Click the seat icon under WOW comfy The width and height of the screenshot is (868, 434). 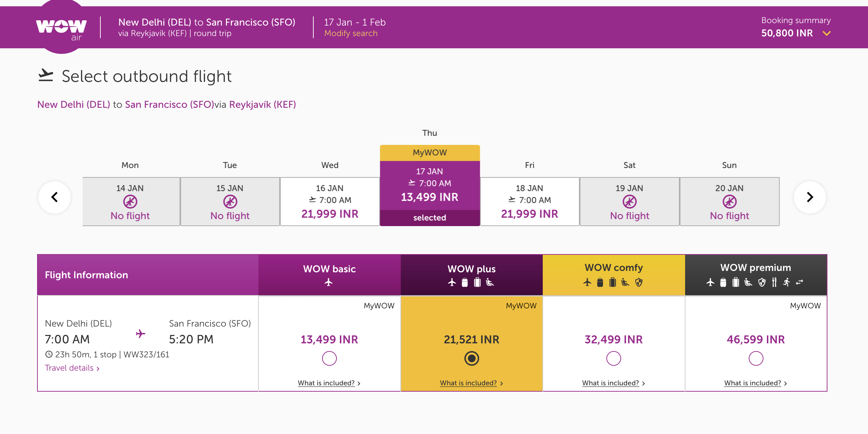click(x=625, y=282)
